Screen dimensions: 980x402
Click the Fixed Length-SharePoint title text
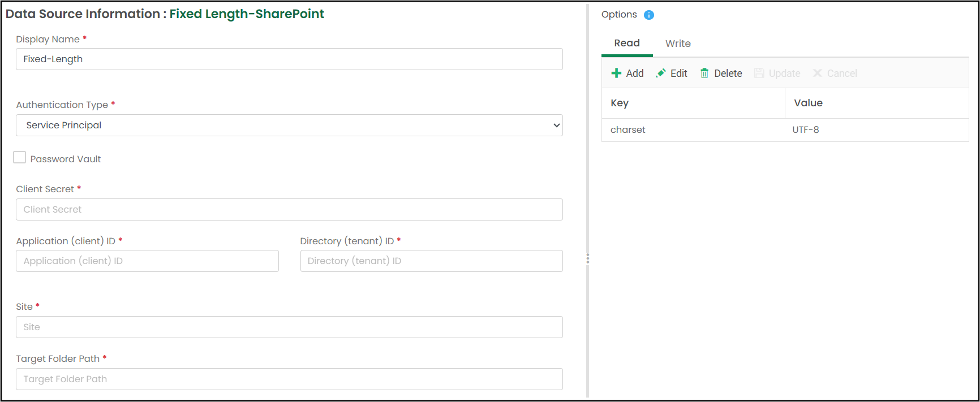pos(247,14)
